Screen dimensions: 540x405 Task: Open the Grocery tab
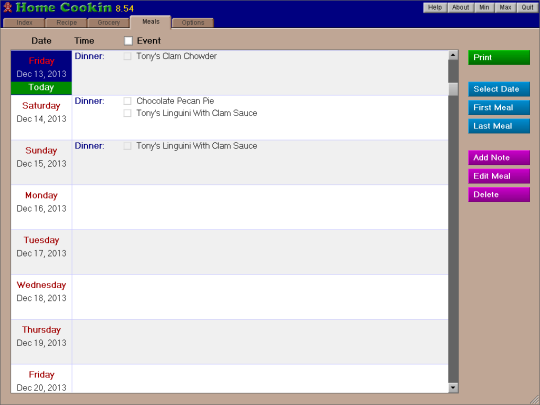click(108, 23)
